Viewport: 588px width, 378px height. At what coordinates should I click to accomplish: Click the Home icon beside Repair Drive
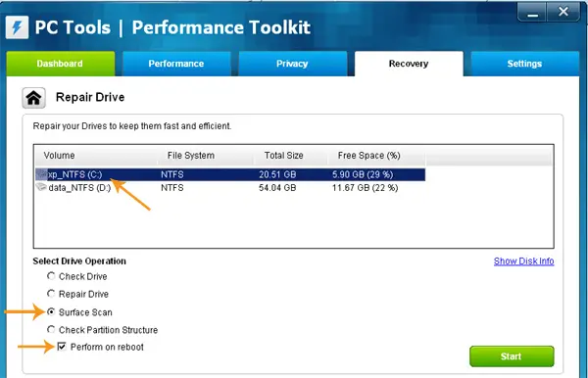click(33, 98)
